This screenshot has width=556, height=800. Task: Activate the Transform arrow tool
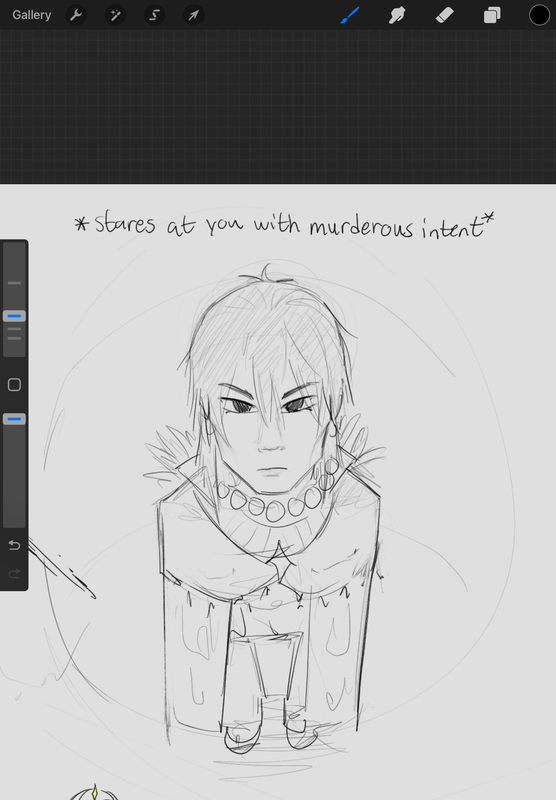[194, 15]
